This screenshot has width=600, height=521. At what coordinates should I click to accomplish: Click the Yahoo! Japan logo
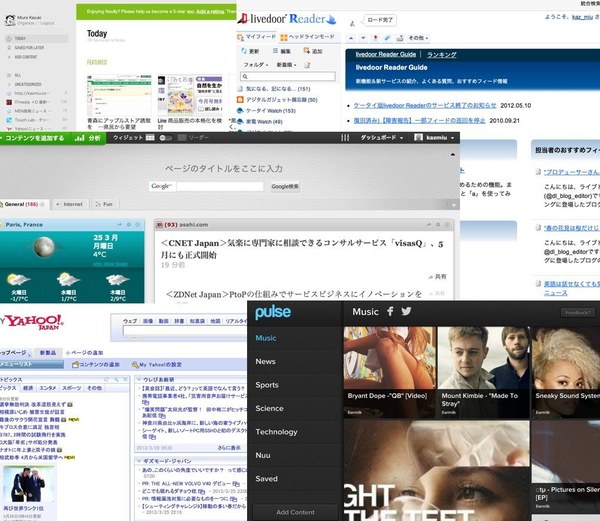click(35, 321)
